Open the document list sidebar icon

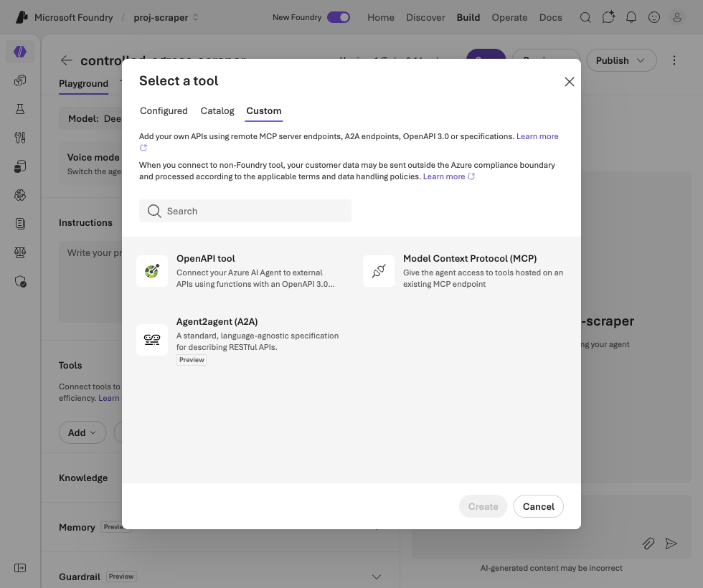tap(20, 224)
